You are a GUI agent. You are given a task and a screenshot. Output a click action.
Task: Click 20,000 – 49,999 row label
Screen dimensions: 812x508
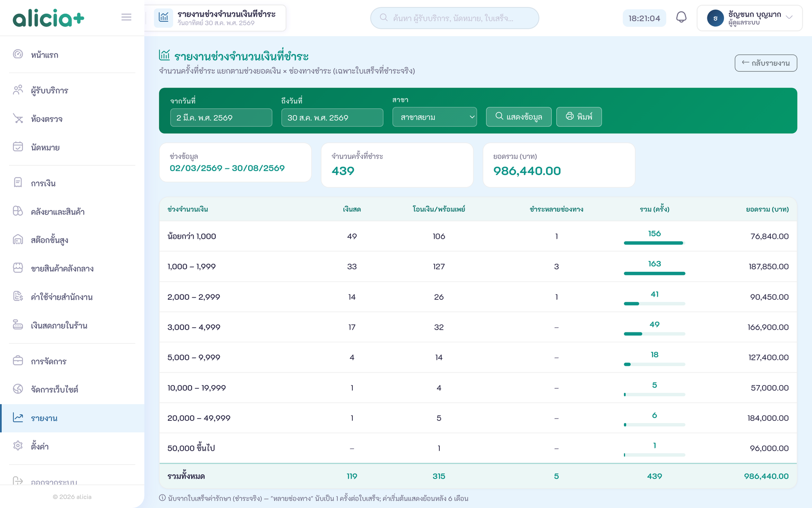tap(198, 418)
